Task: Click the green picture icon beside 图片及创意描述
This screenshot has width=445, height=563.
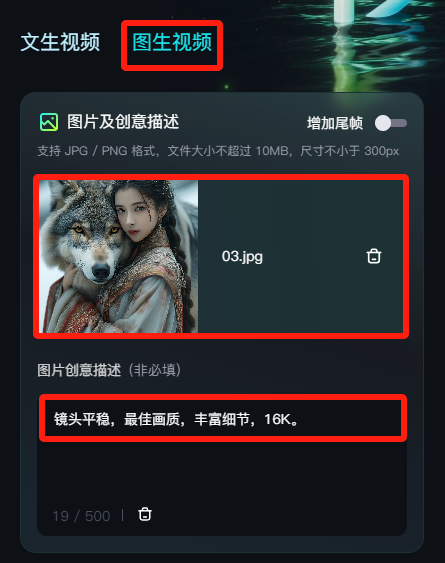Action: coord(49,122)
